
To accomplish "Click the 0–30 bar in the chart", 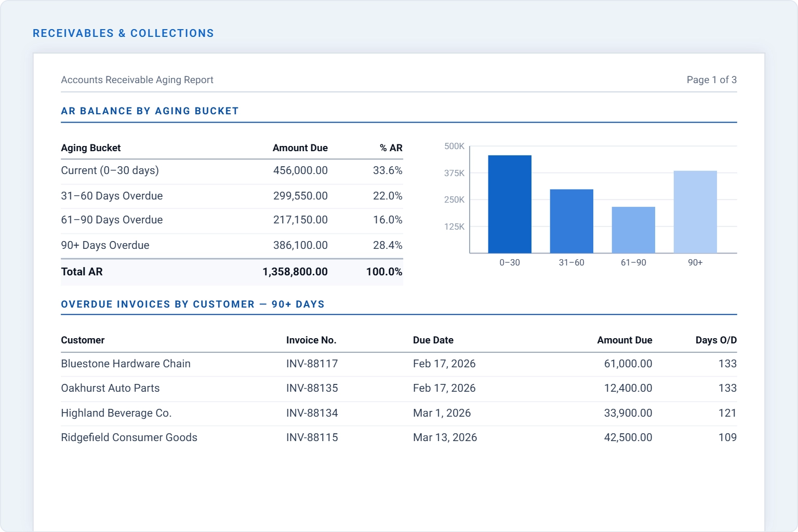I will [x=510, y=204].
